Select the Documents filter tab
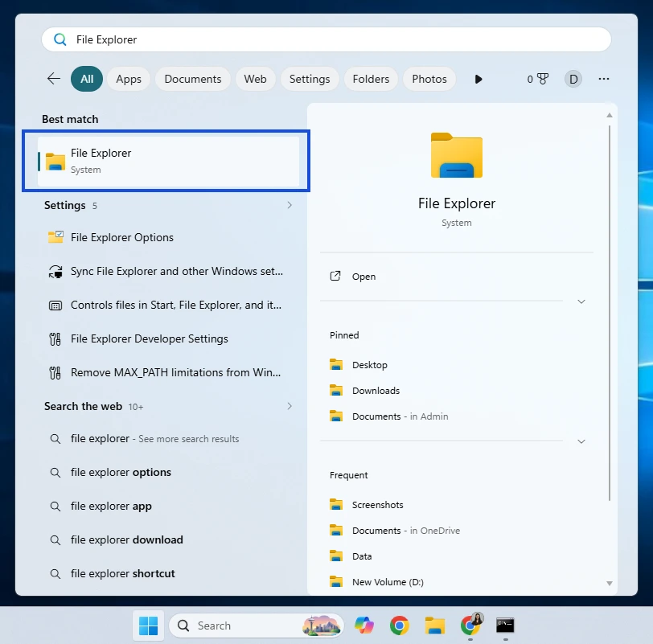The width and height of the screenshot is (653, 644). 193,79
